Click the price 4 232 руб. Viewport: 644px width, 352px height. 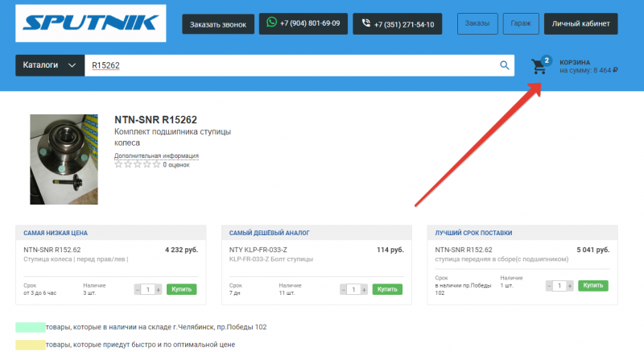point(182,250)
